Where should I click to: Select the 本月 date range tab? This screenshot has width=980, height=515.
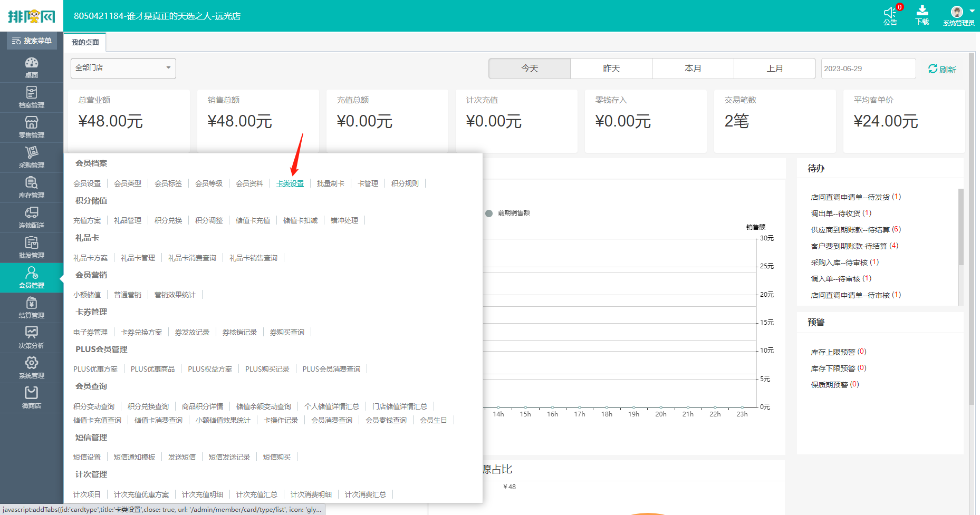point(693,69)
